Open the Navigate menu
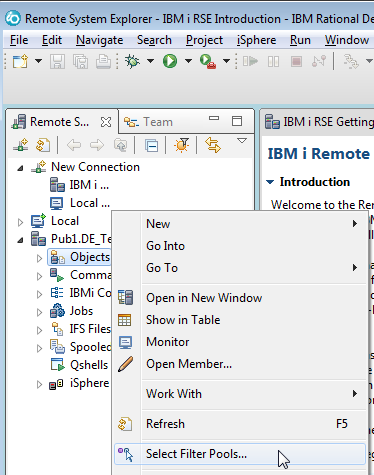Screen dimensions: 374x475 (100, 40)
